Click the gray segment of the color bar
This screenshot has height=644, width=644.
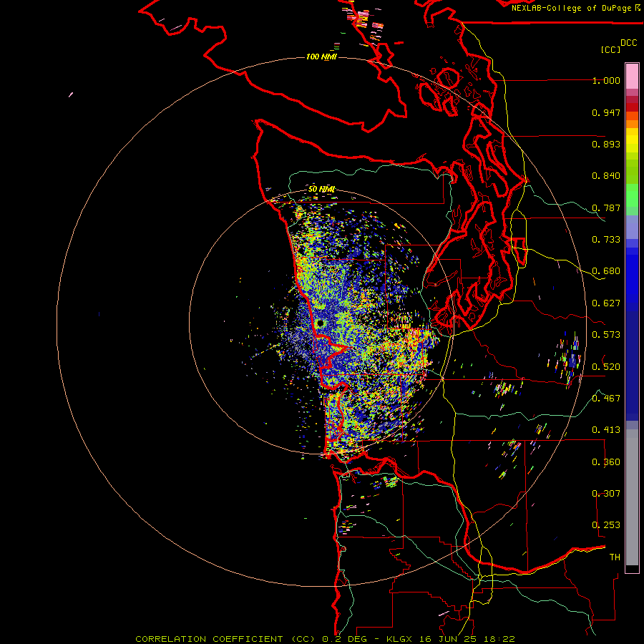[632, 497]
